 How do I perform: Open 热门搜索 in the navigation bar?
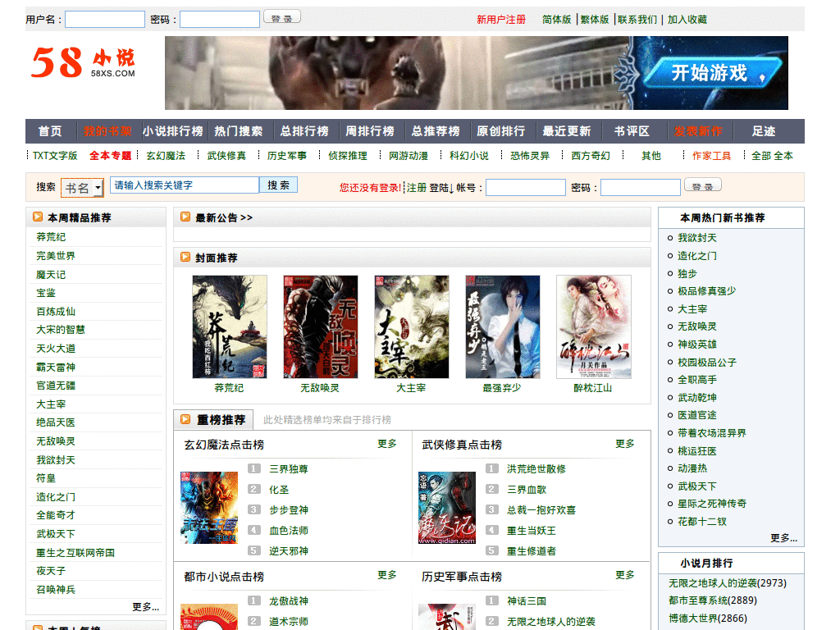pos(239,131)
